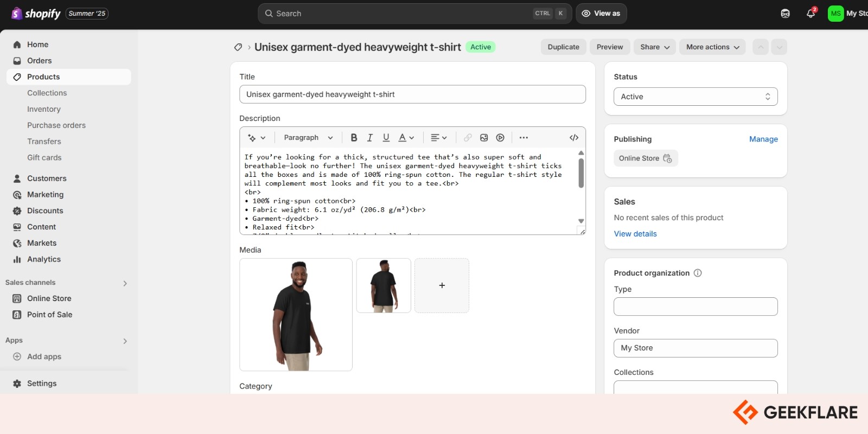Click the Vendor field
Image resolution: width=868 pixels, height=434 pixels.
pyautogui.click(x=695, y=348)
